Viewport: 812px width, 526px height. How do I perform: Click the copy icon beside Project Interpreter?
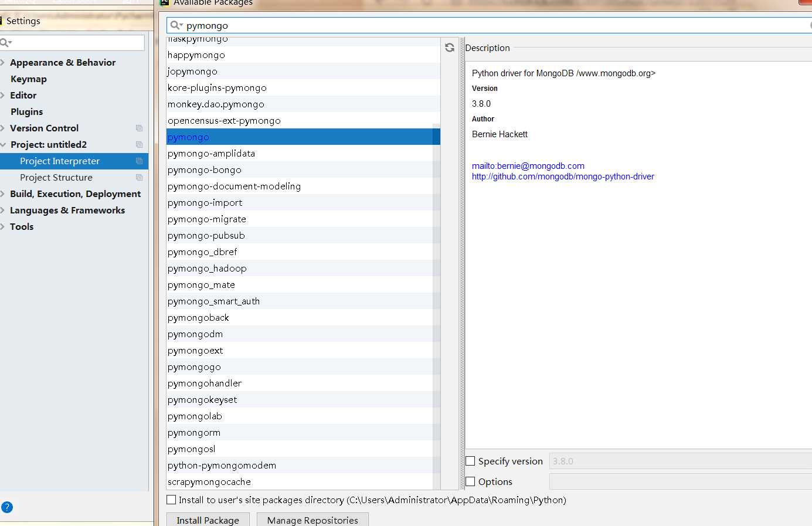coord(139,161)
